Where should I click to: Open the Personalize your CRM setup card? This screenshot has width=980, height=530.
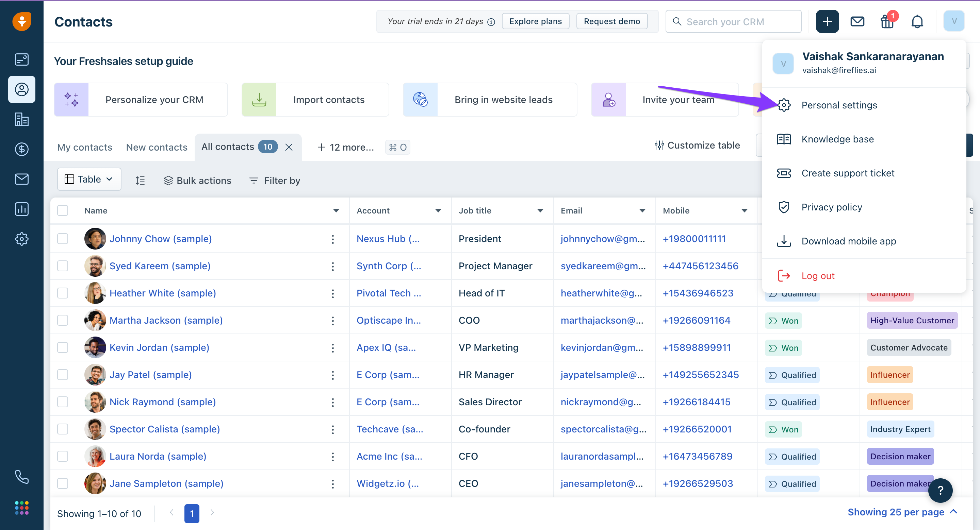[x=141, y=100]
